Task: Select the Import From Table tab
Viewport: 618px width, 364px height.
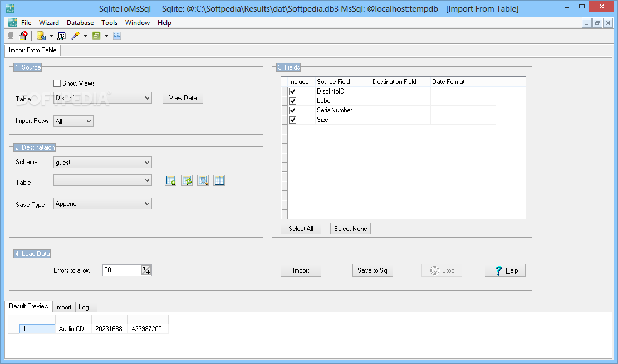Action: (33, 50)
